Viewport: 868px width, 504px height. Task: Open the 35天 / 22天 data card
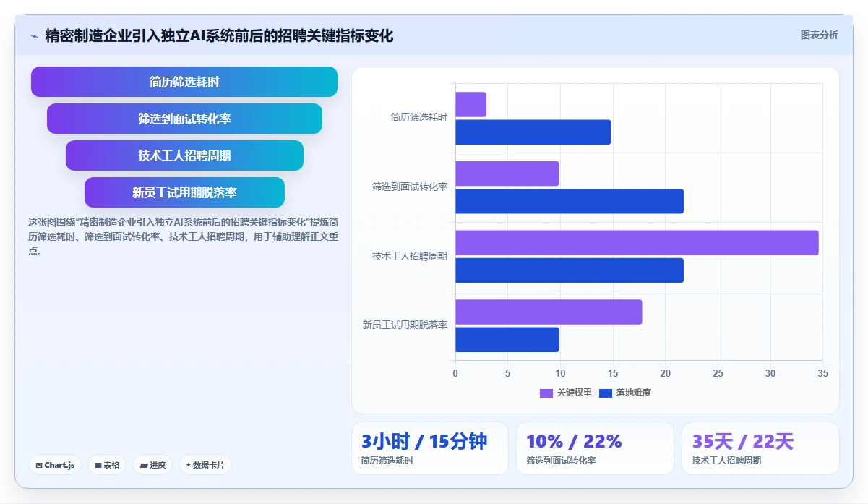(760, 448)
